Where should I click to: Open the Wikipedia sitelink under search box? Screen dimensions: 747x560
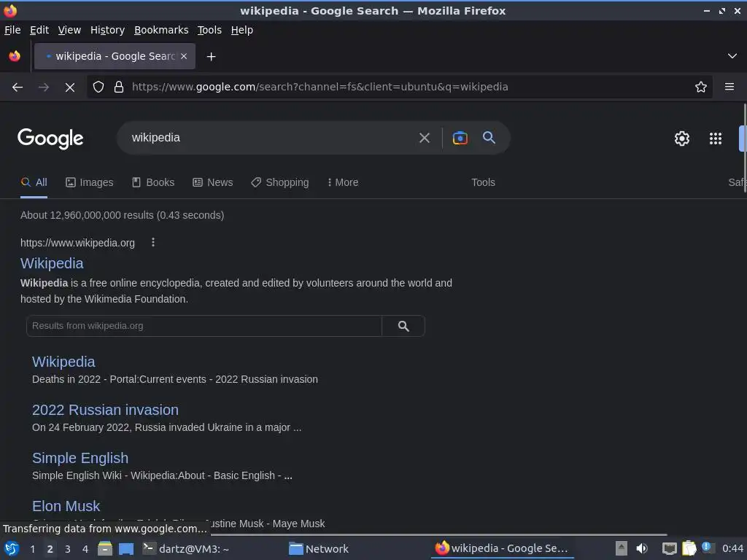[64, 362]
